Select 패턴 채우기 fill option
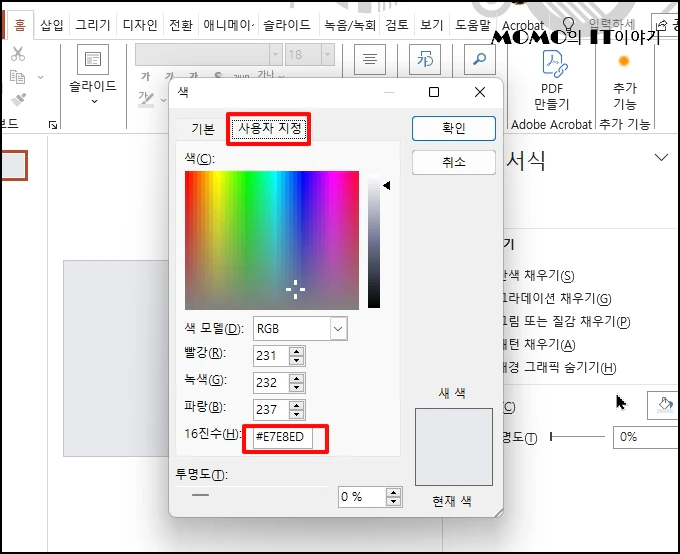This screenshot has width=680, height=554. (x=539, y=344)
